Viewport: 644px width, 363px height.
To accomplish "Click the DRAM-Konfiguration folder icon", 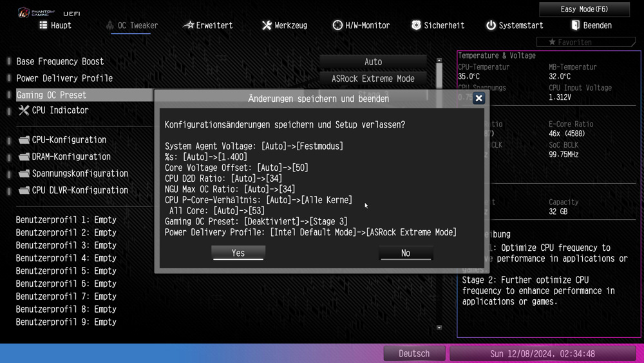I will tap(24, 157).
